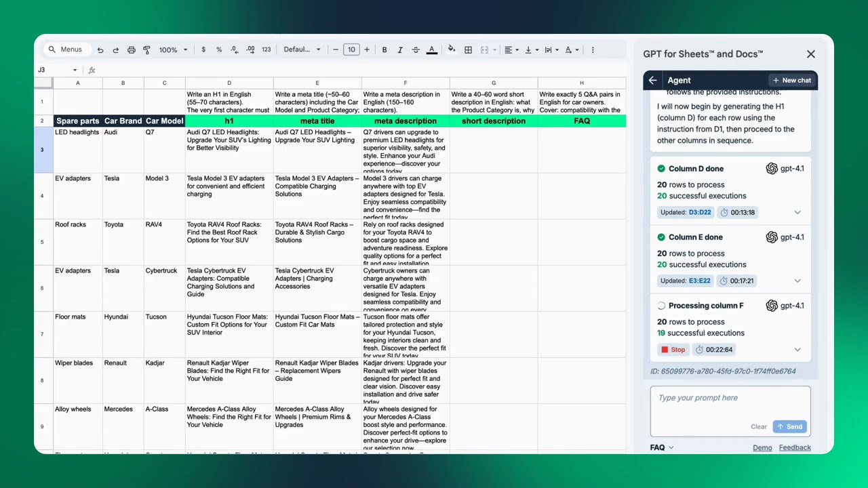Image resolution: width=868 pixels, height=488 pixels.
Task: Open the FAQ dropdown at sidebar bottom
Action: click(x=662, y=447)
